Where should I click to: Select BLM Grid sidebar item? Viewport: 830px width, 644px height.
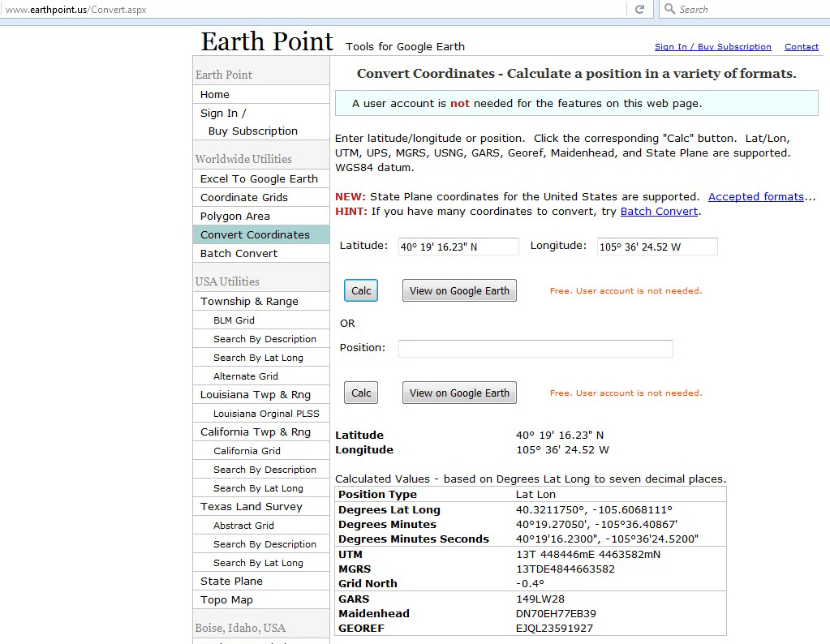tap(261, 320)
